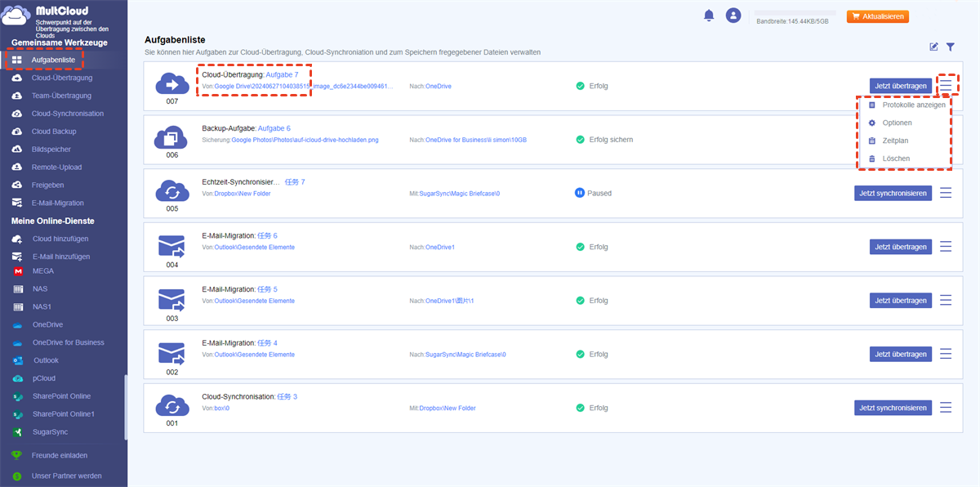Expand the options menu for task 005
Screen dimensions: 980x487
pyautogui.click(x=946, y=193)
